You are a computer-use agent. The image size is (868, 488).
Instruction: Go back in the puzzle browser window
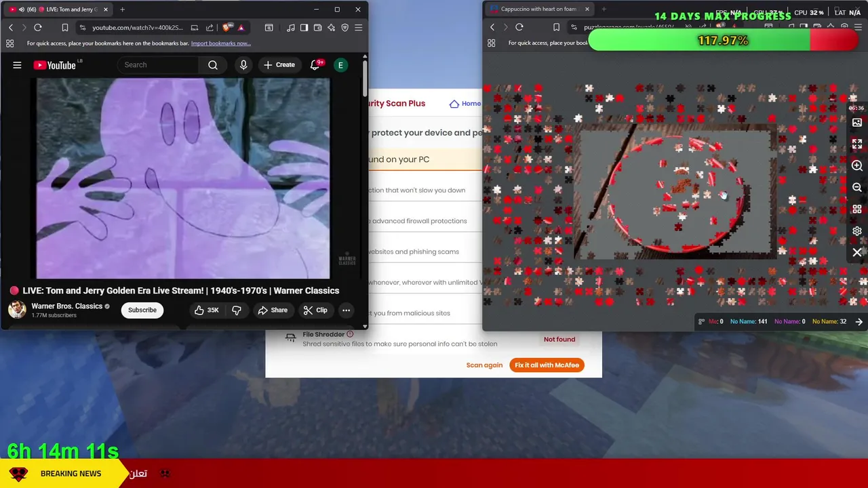pos(492,27)
